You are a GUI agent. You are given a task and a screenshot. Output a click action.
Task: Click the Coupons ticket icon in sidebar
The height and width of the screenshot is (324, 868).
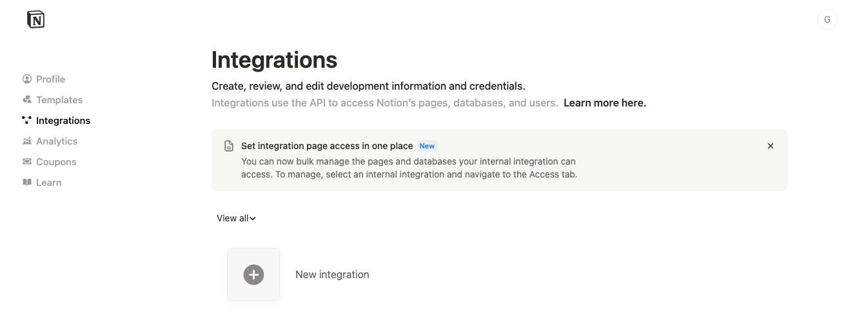27,161
